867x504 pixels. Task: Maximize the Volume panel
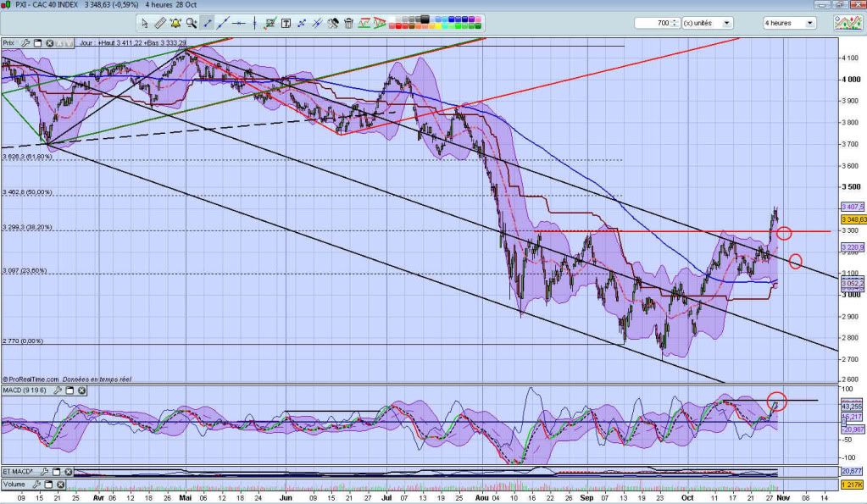47,485
